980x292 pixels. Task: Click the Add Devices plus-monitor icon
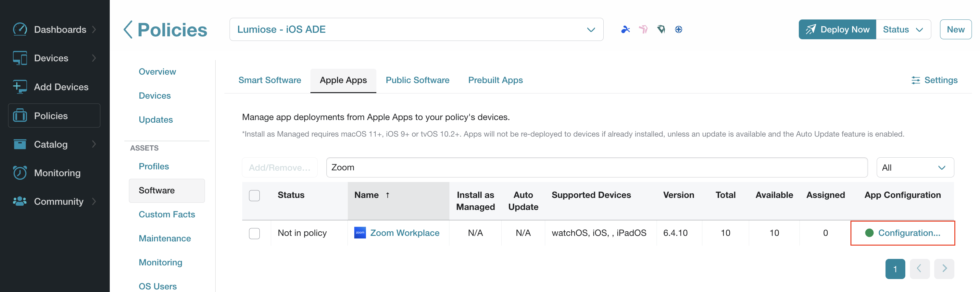pyautogui.click(x=20, y=87)
